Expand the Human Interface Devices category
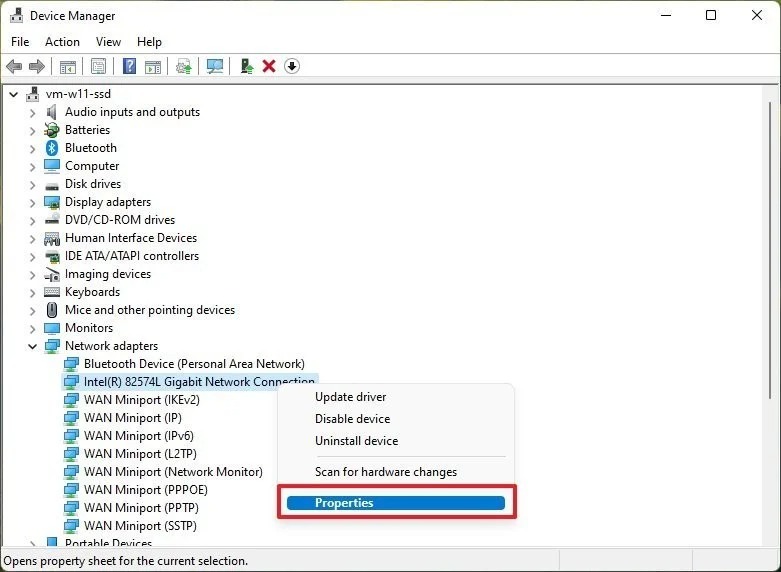Screen dimensions: 781x572 [x=32, y=238]
